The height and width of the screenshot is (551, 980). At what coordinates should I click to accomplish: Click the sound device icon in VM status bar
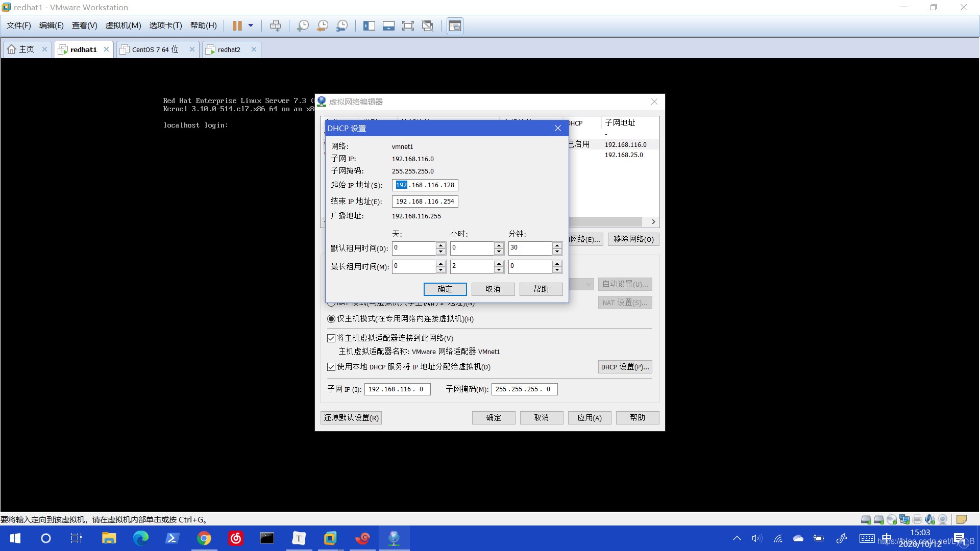[930, 519]
